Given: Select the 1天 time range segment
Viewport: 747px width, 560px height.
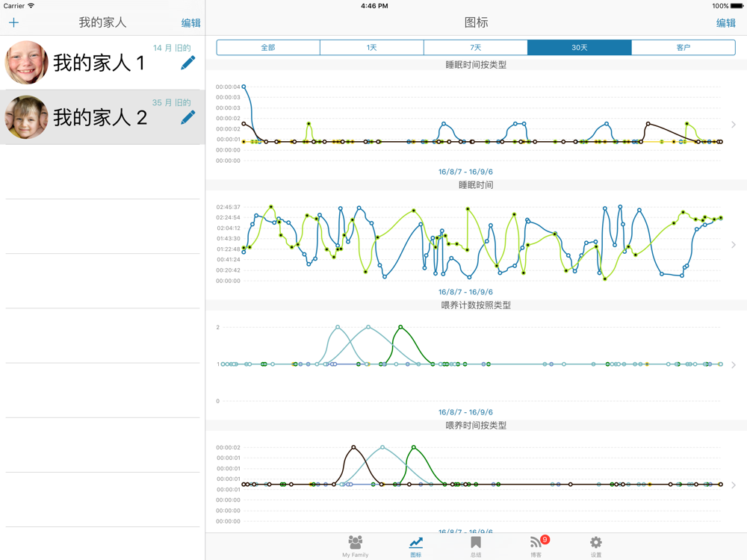Looking at the screenshot, I should pyautogui.click(x=371, y=48).
